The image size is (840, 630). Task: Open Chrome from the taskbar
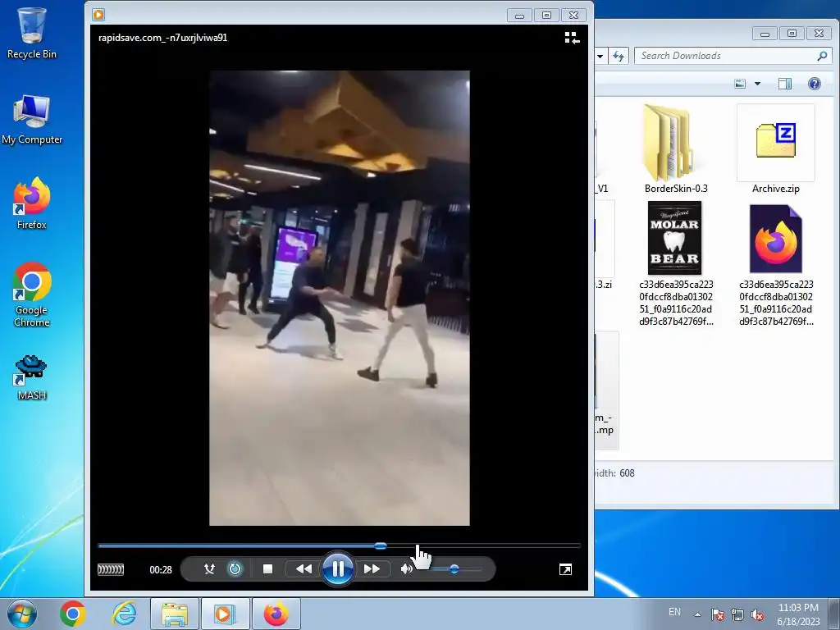pyautogui.click(x=73, y=614)
